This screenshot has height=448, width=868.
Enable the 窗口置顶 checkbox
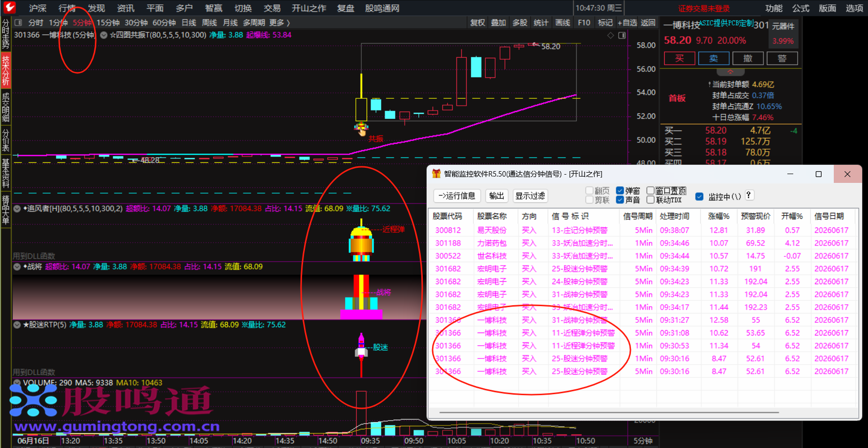tap(651, 191)
